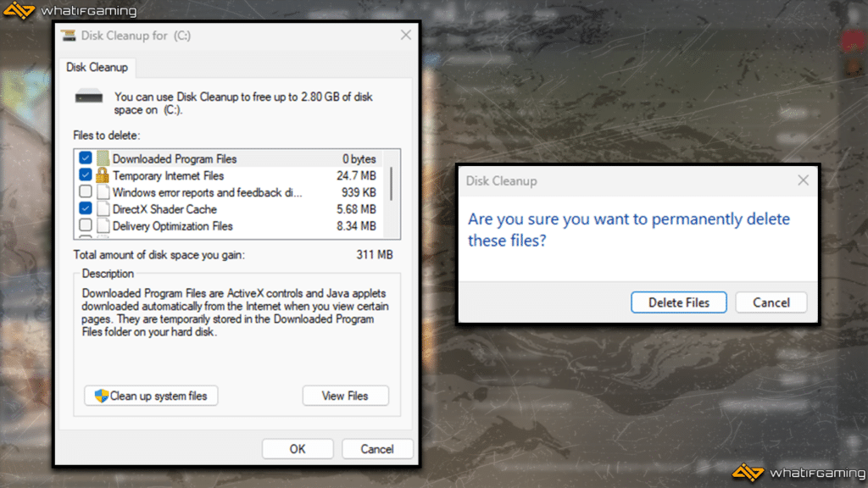Enable the Windows error reports checkbox
This screenshot has width=868, height=488.
86,192
